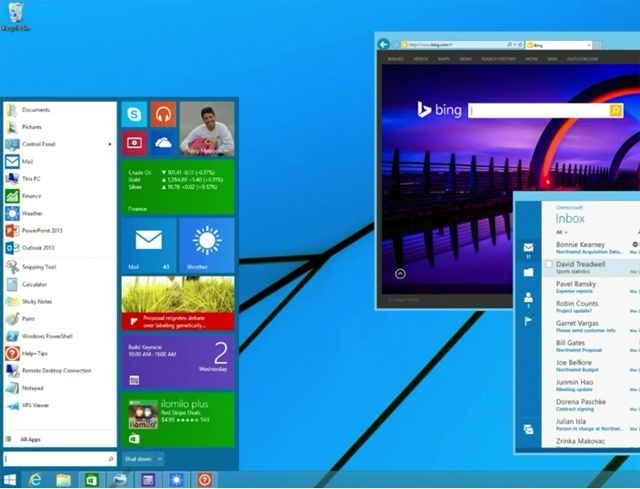The image size is (640, 489).
Task: Click the Help+Tips question mark icon
Action: pyautogui.click(x=12, y=353)
